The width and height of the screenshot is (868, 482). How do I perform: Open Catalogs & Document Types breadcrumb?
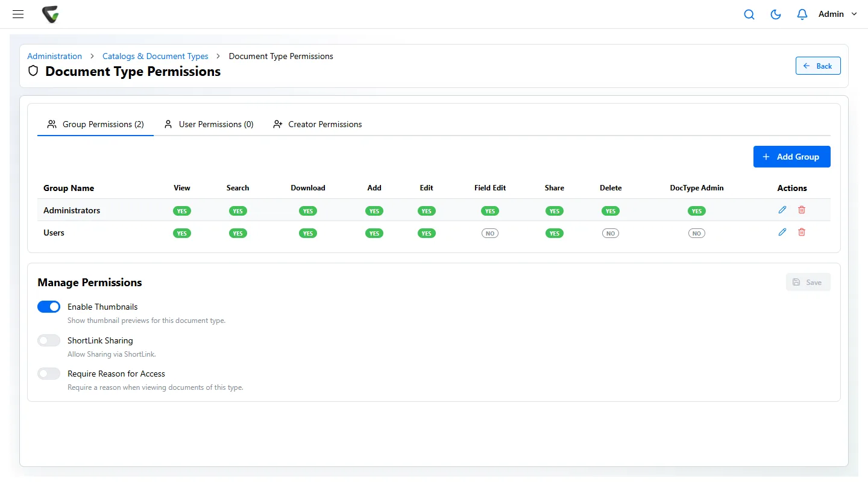[x=156, y=56]
